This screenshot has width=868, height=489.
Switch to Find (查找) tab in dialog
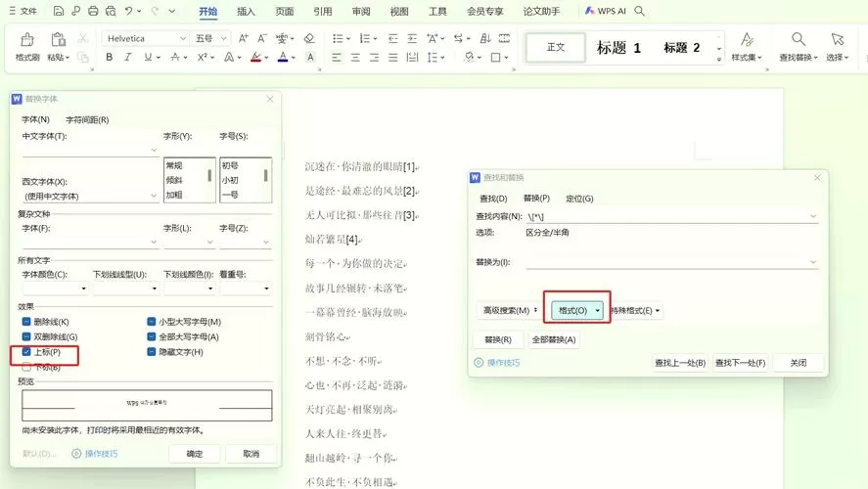click(x=493, y=198)
